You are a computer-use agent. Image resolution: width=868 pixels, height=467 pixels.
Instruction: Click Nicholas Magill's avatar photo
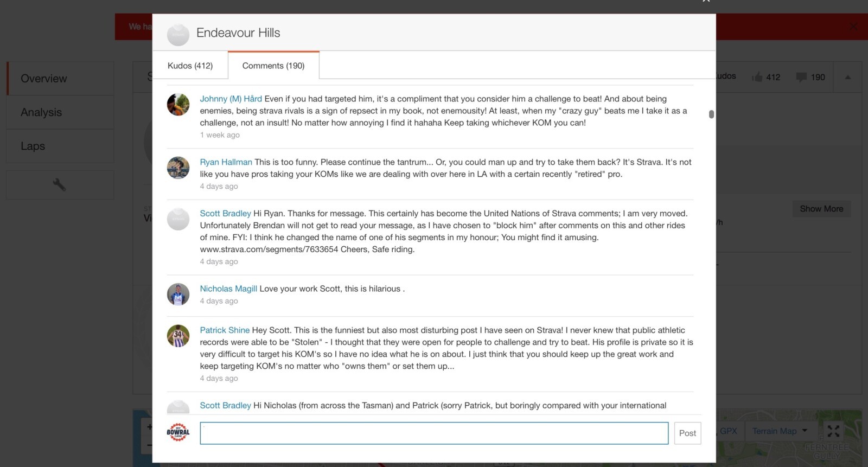coord(178,295)
